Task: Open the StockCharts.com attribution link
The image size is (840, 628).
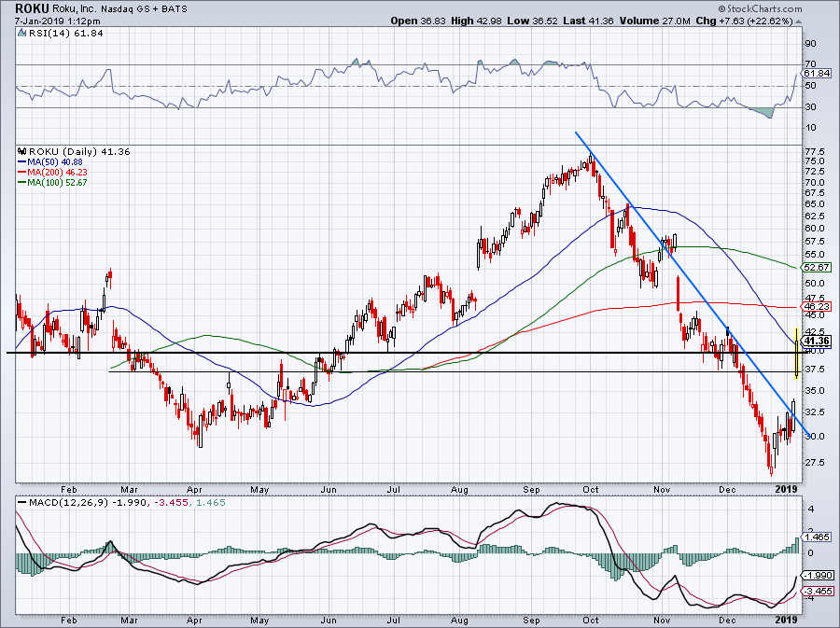Action: coord(763,8)
